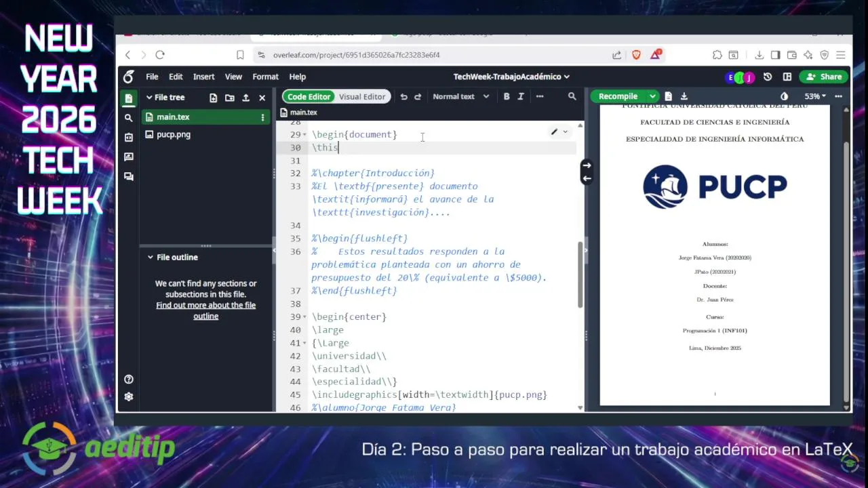
Task: Open project search in the left rail
Action: [x=129, y=118]
